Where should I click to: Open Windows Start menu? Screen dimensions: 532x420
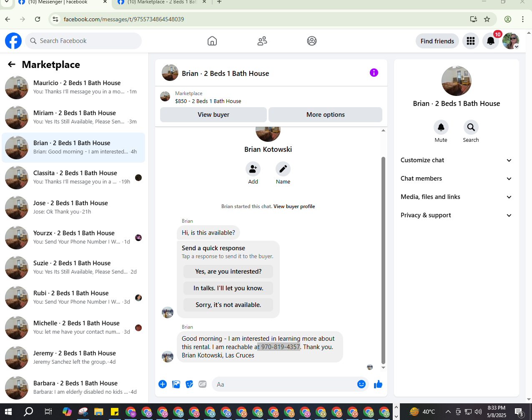pos(8,412)
